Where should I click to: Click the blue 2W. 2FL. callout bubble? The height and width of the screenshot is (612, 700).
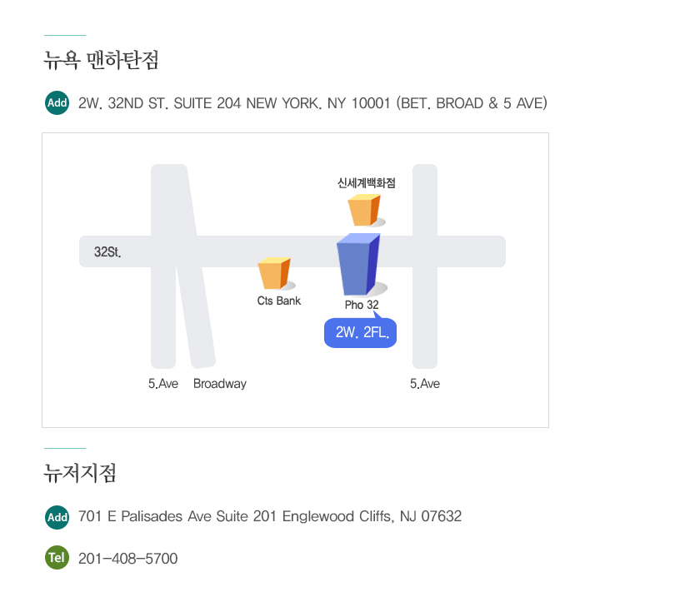point(361,332)
